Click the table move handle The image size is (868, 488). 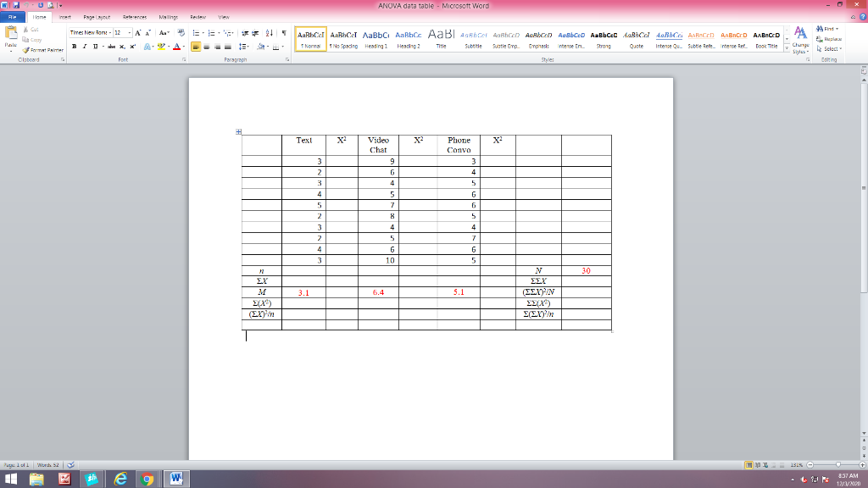pos(238,131)
